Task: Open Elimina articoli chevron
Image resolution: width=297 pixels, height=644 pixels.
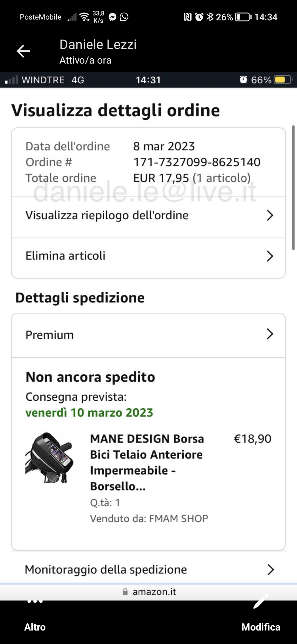Action: click(x=270, y=256)
